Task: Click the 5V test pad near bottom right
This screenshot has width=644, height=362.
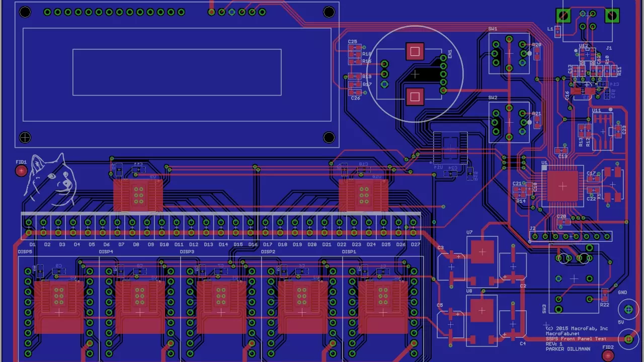Action: coord(629,339)
